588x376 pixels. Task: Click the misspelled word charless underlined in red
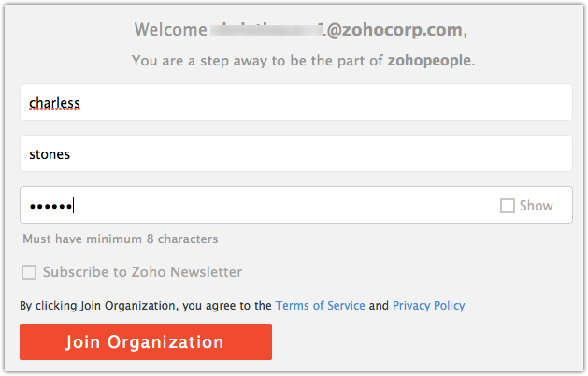click(55, 102)
